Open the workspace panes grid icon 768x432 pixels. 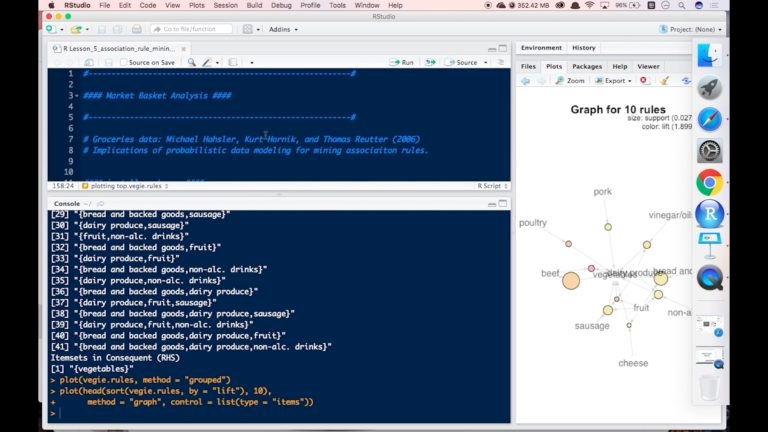tap(247, 29)
